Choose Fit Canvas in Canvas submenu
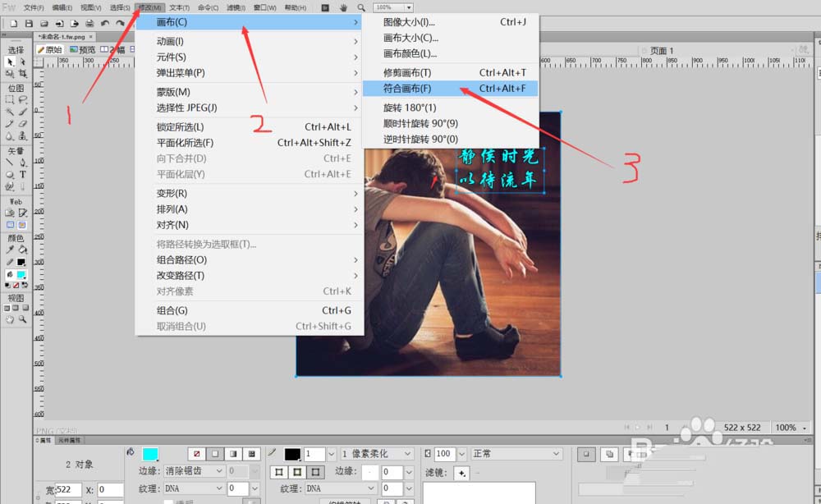Image resolution: width=821 pixels, height=504 pixels. pyautogui.click(x=450, y=89)
